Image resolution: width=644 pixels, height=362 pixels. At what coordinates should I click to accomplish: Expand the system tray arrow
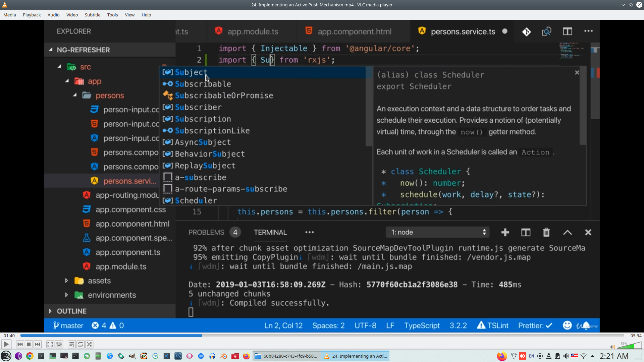[x=592, y=356]
